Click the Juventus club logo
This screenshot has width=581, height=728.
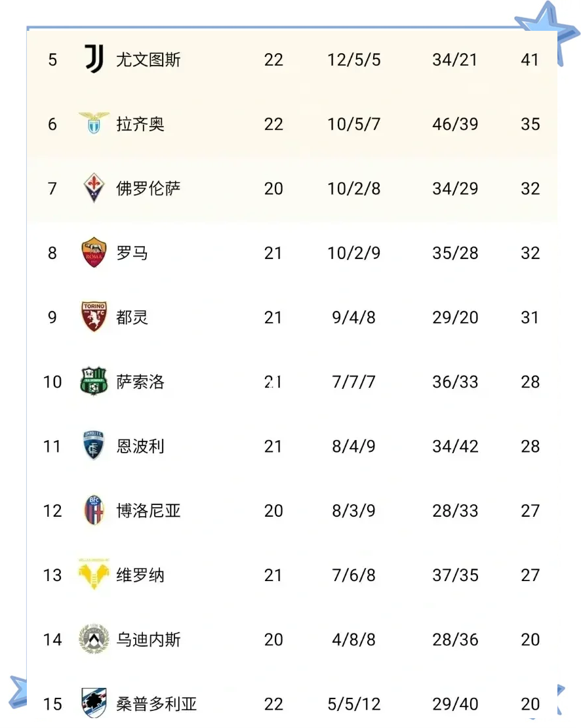coord(94,60)
